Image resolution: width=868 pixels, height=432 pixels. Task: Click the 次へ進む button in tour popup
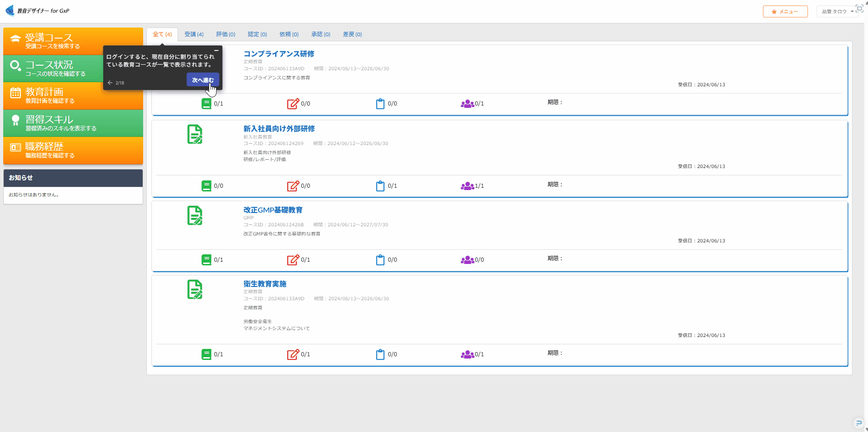[x=203, y=80]
